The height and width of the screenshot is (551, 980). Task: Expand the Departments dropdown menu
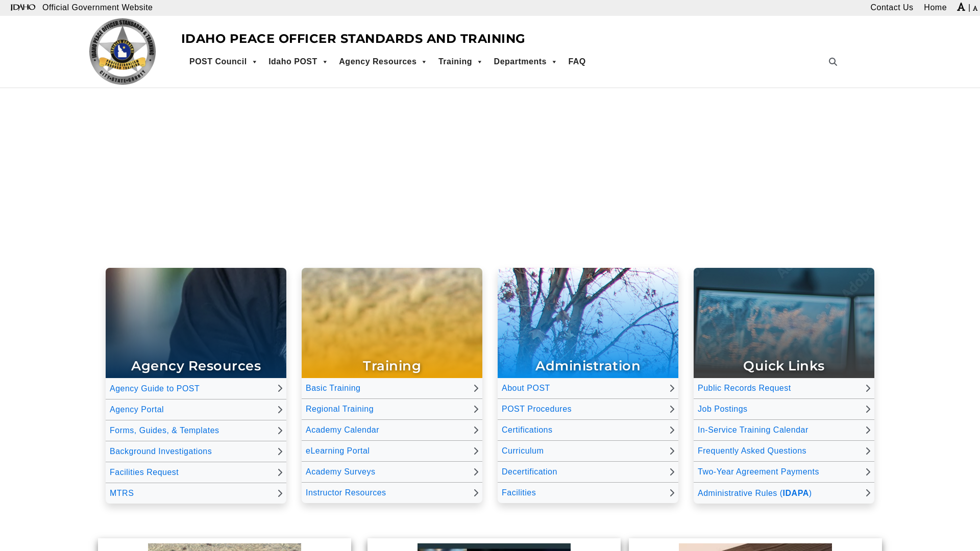[x=525, y=62]
